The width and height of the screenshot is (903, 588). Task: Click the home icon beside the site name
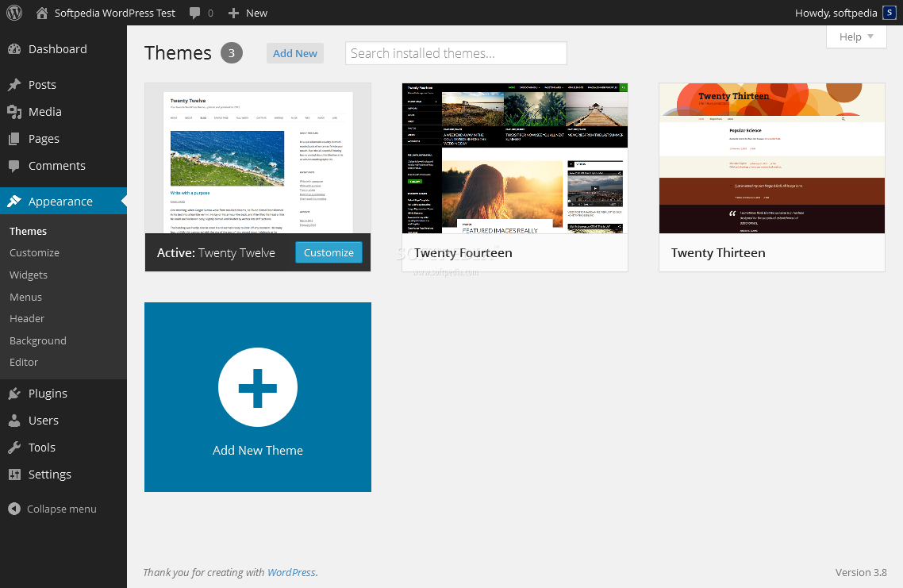42,13
